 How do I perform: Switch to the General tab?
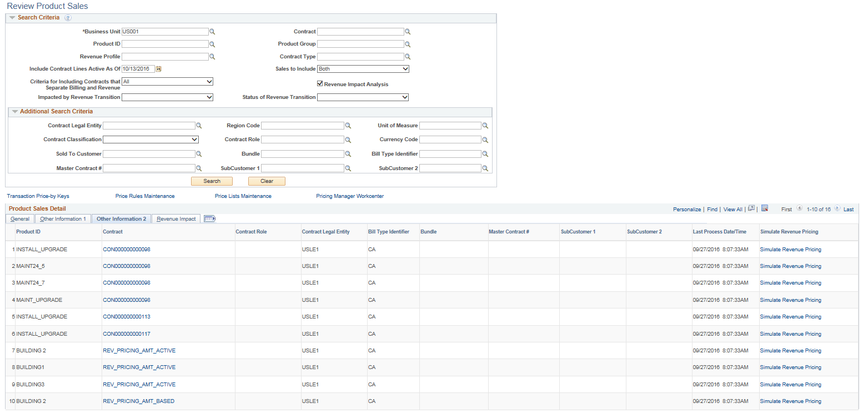click(19, 218)
